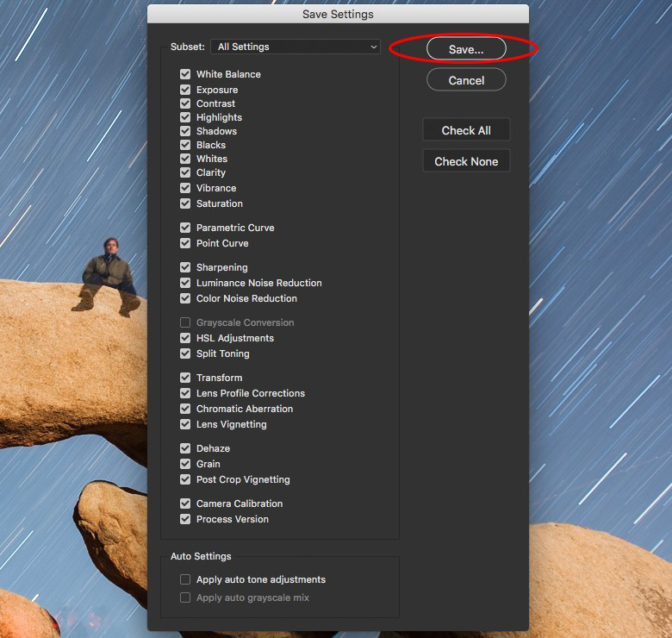Open the Subset dropdown showing All Settings
This screenshot has width=672, height=638.
pos(296,47)
